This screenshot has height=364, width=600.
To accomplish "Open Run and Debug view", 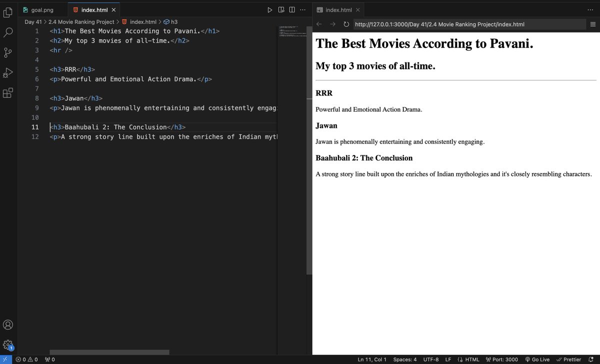I will click(8, 73).
